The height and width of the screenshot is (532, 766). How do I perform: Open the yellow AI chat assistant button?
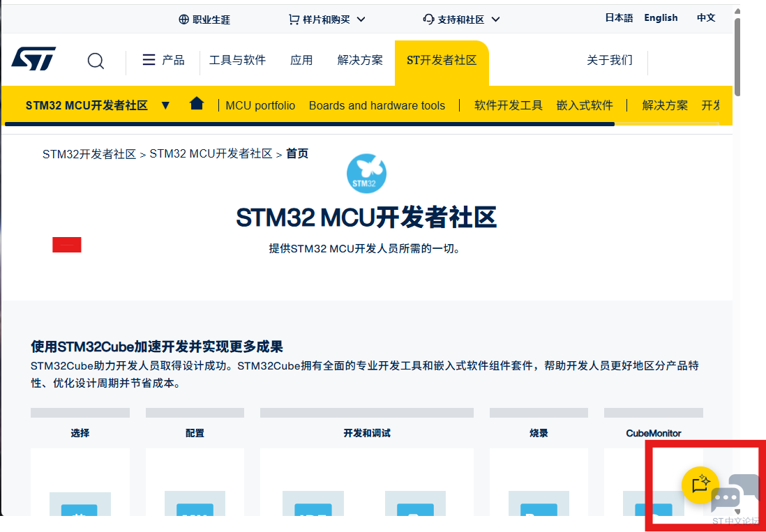[x=700, y=485]
